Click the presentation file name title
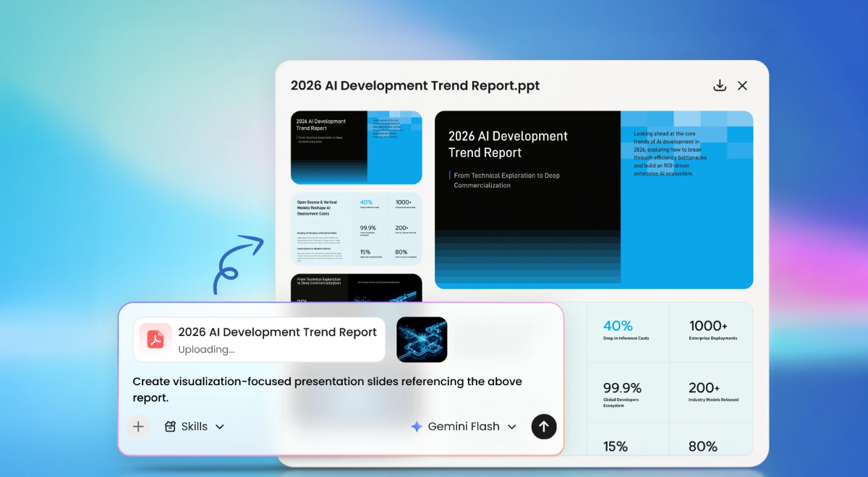This screenshot has width=868, height=477. [415, 85]
